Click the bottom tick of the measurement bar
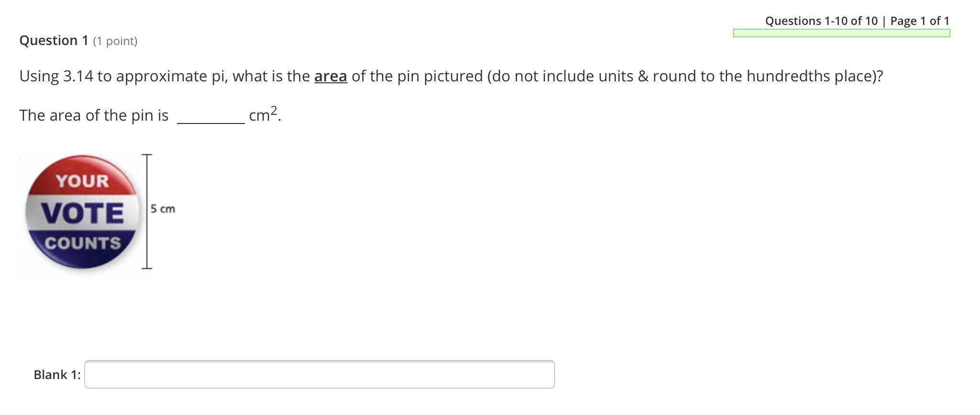980x415 pixels. click(147, 268)
